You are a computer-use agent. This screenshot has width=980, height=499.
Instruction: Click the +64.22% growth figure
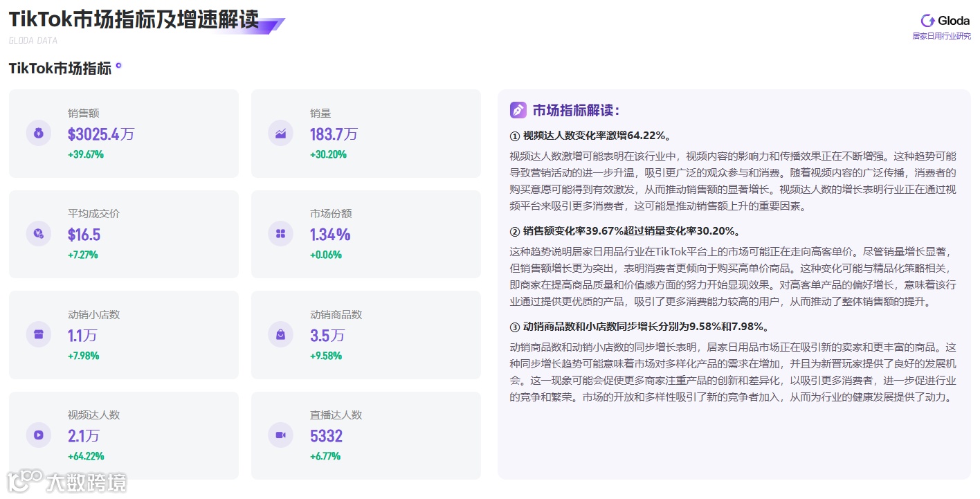click(x=86, y=456)
